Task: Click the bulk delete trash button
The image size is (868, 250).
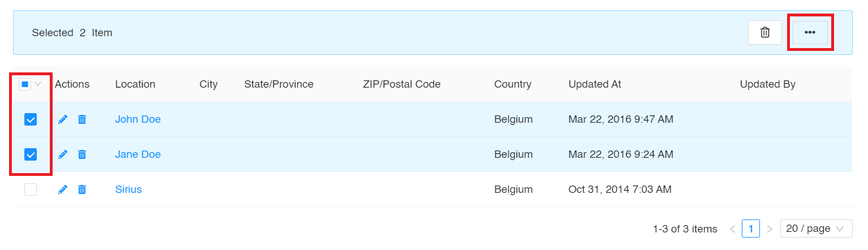Action: (x=765, y=32)
